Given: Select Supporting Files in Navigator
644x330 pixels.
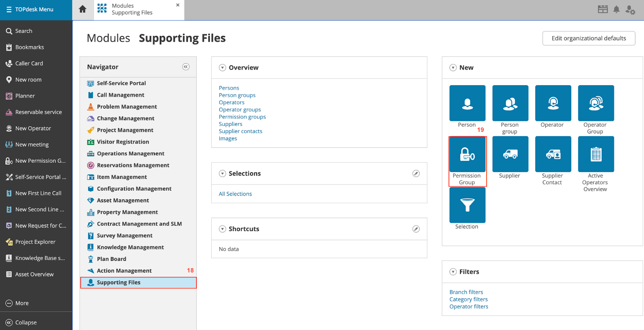Looking at the screenshot, I should point(138,283).
